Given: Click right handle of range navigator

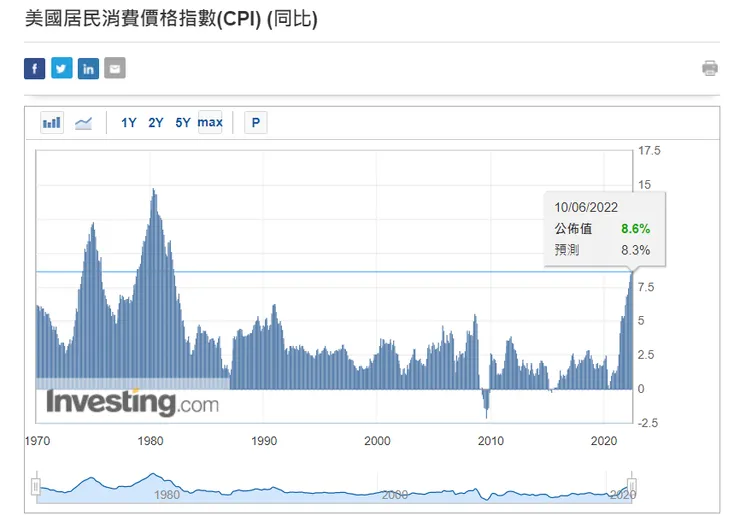Looking at the screenshot, I should click(x=632, y=486).
